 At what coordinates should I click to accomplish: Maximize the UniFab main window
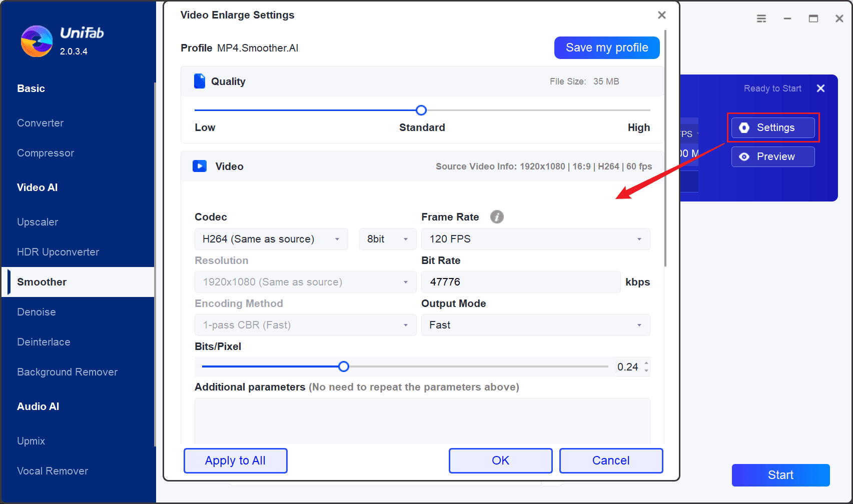point(813,18)
